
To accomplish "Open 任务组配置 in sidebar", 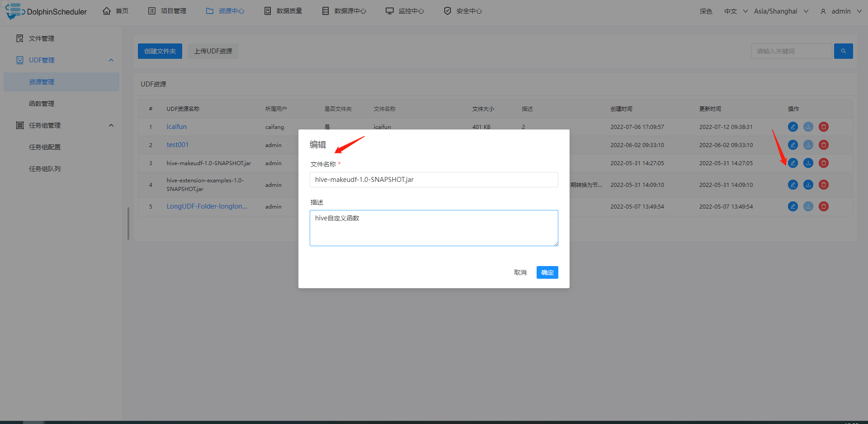I will point(61,147).
